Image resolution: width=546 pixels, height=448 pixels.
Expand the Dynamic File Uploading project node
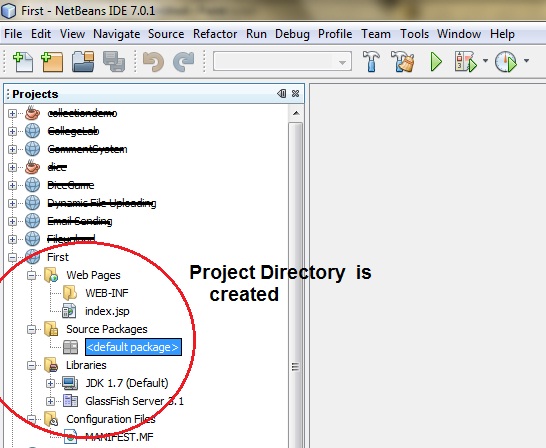coord(12,203)
